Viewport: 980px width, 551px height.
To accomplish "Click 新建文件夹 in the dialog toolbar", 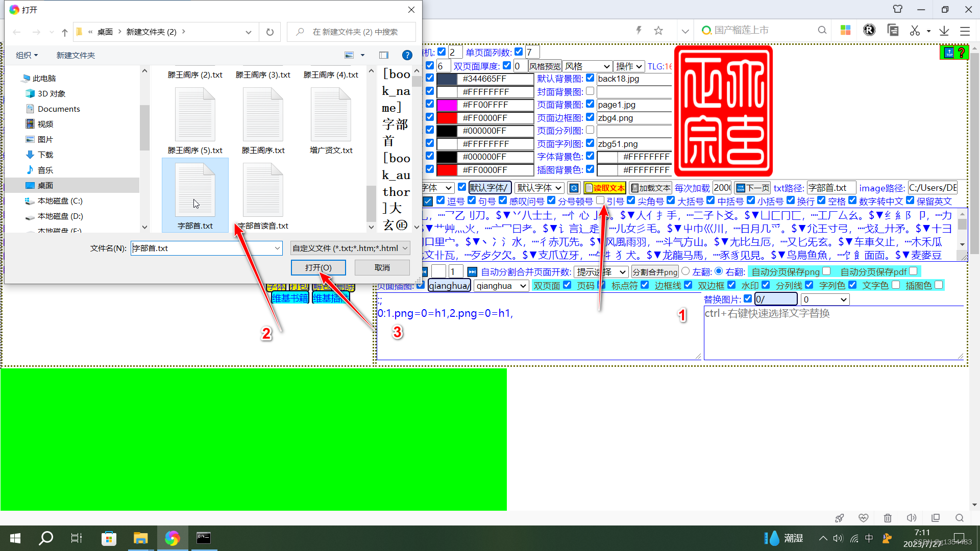I will coord(75,55).
